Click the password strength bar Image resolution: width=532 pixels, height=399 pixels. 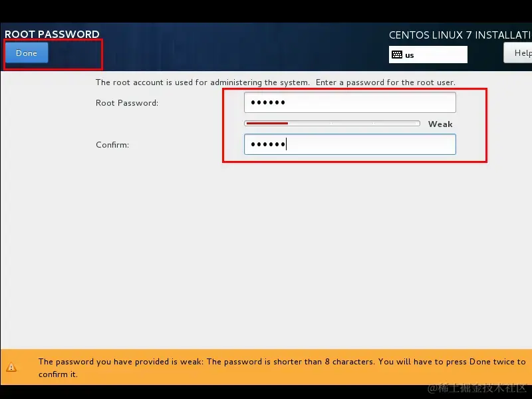[332, 124]
